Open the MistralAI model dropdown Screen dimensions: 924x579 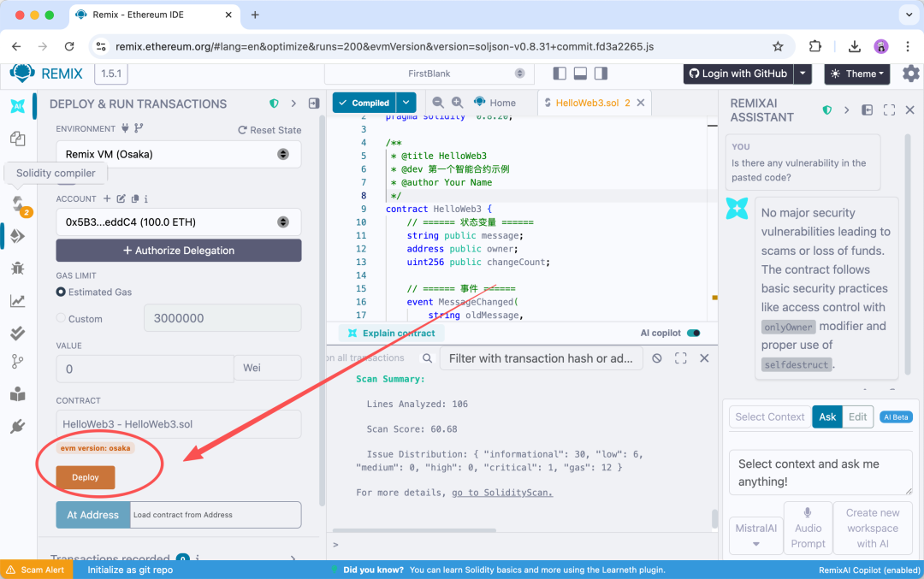pos(756,535)
